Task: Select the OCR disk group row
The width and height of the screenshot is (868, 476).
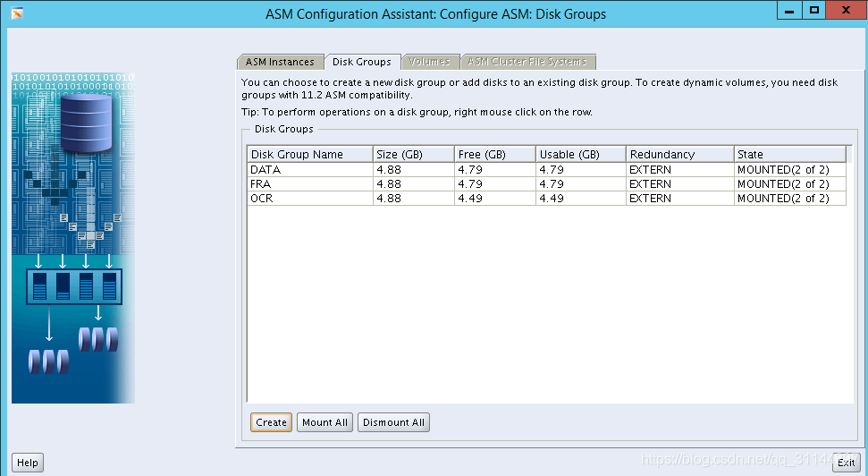Action: [x=547, y=199]
